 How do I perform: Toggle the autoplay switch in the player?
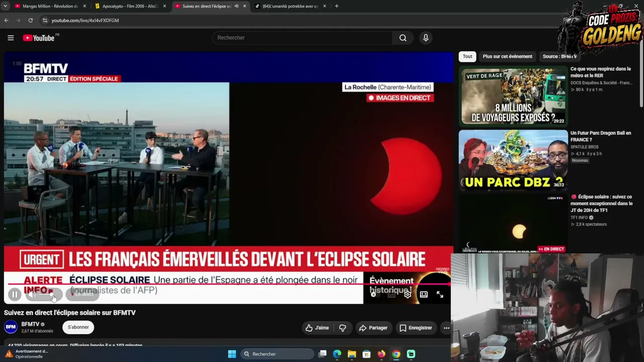(x=373, y=295)
